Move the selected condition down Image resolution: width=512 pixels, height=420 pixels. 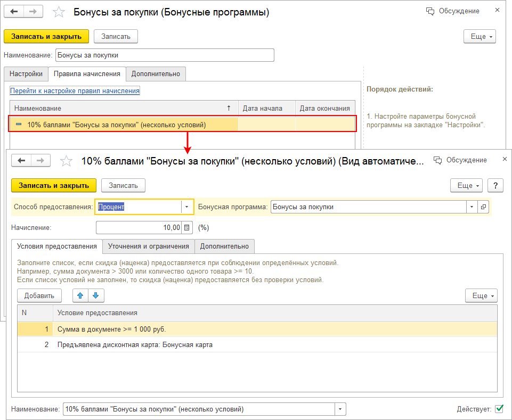95,295
